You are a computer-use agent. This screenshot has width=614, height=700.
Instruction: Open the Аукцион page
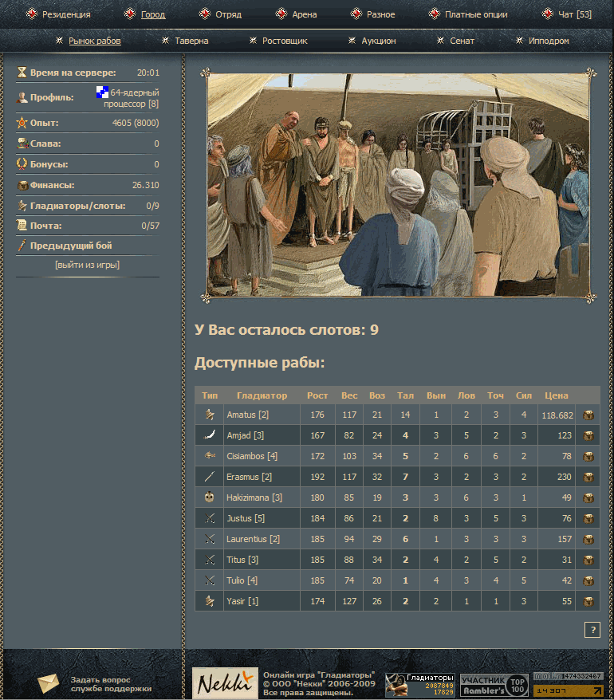click(378, 41)
